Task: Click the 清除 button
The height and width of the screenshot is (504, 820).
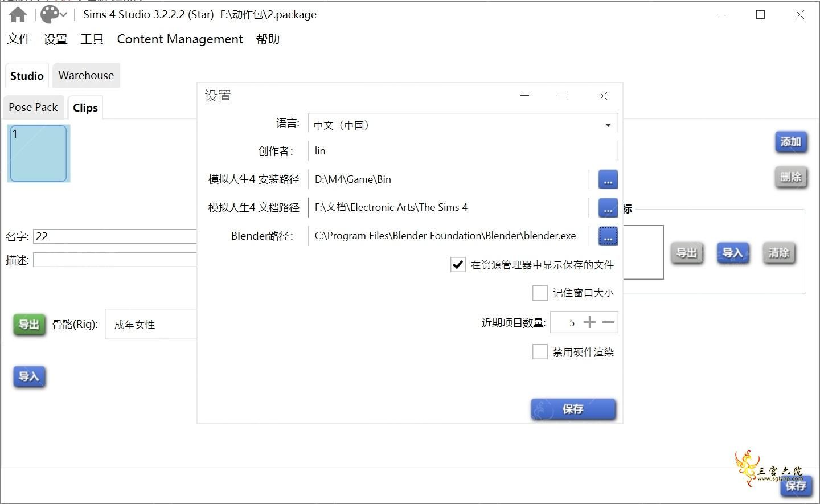Action: pyautogui.click(x=779, y=253)
